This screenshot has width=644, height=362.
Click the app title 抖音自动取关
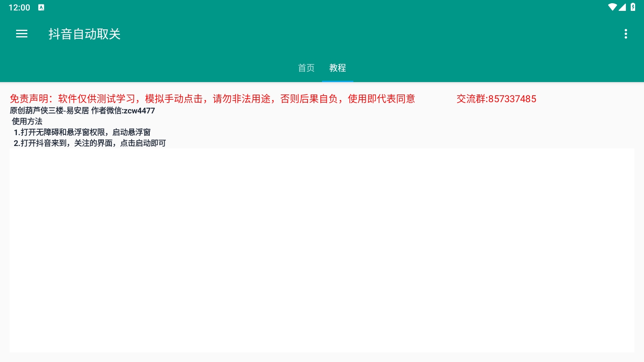click(85, 34)
